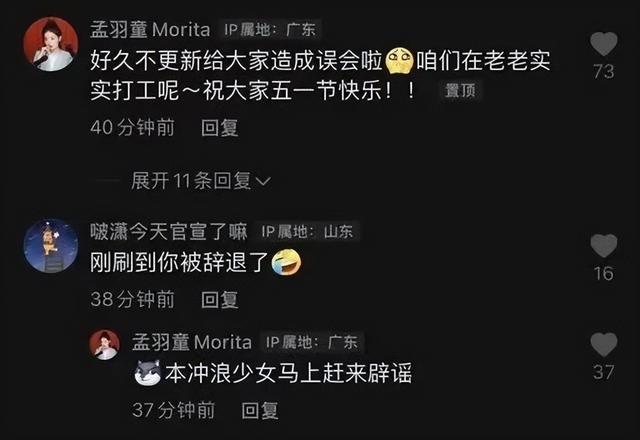Screen dimensions: 640x440
Task: Open the 啵瀟今天官宣了嘛 username
Action: pos(169,232)
